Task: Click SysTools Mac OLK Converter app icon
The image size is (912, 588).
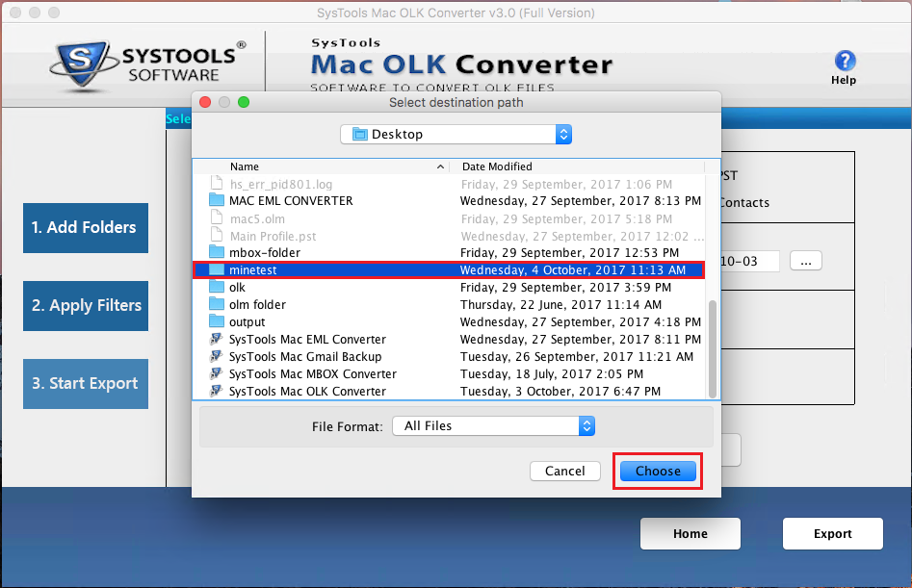Action: [217, 391]
